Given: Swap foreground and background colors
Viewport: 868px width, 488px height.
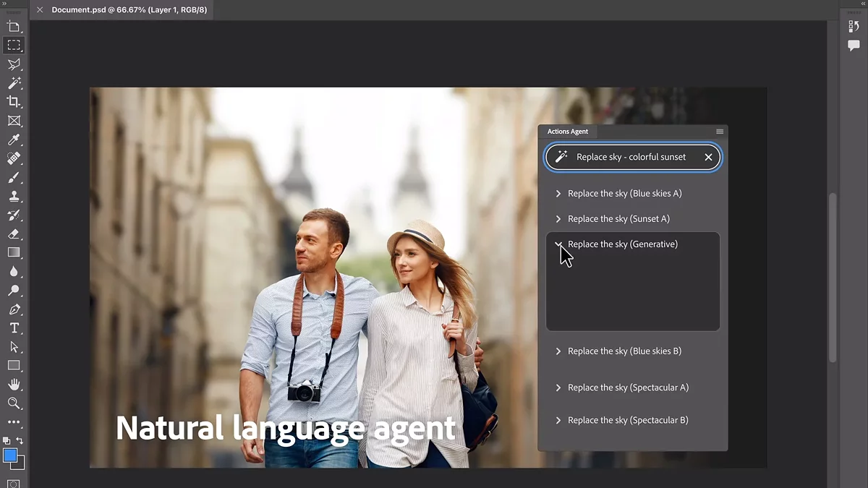Looking at the screenshot, I should tap(20, 440).
